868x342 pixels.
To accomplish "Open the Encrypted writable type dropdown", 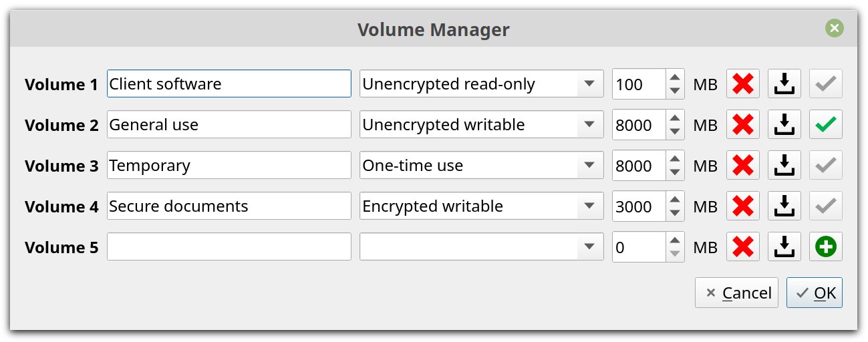I will (481, 206).
